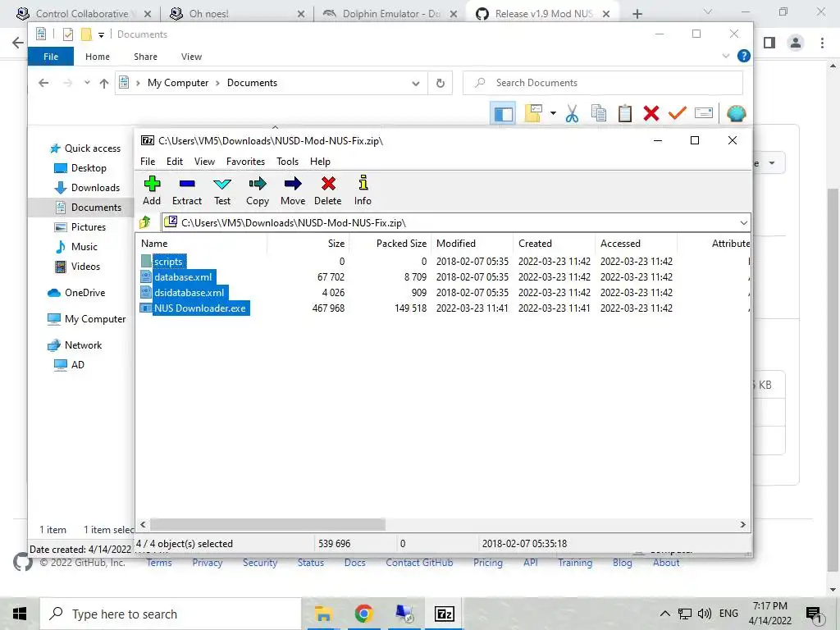Switch to Explorer Home ribbon tab

point(98,57)
